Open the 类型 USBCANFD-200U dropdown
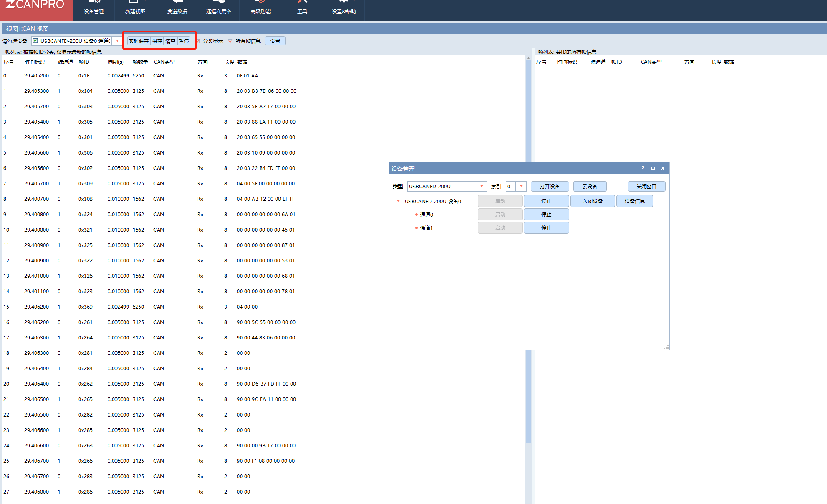827x504 pixels. (481, 186)
